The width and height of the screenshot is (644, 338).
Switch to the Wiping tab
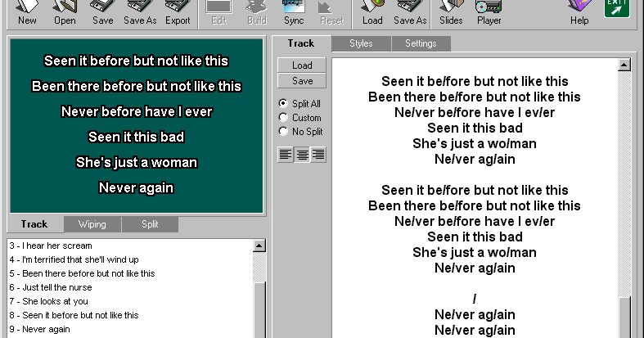point(92,224)
